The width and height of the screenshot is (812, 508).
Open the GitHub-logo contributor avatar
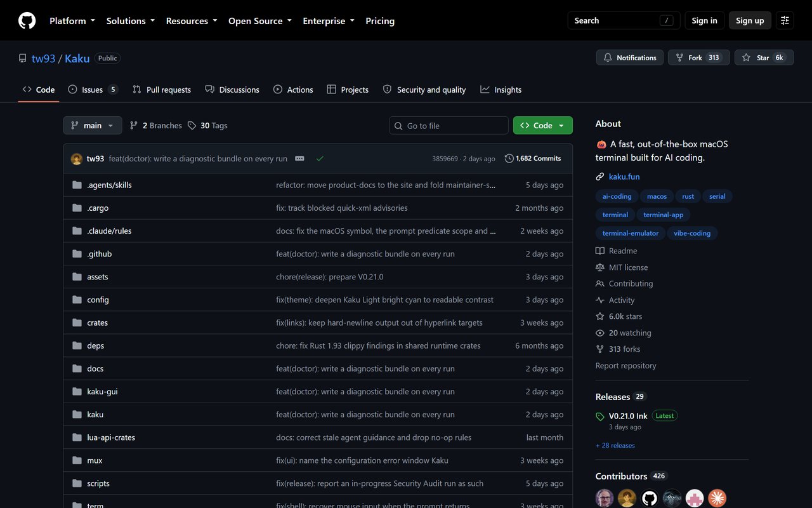click(650, 498)
